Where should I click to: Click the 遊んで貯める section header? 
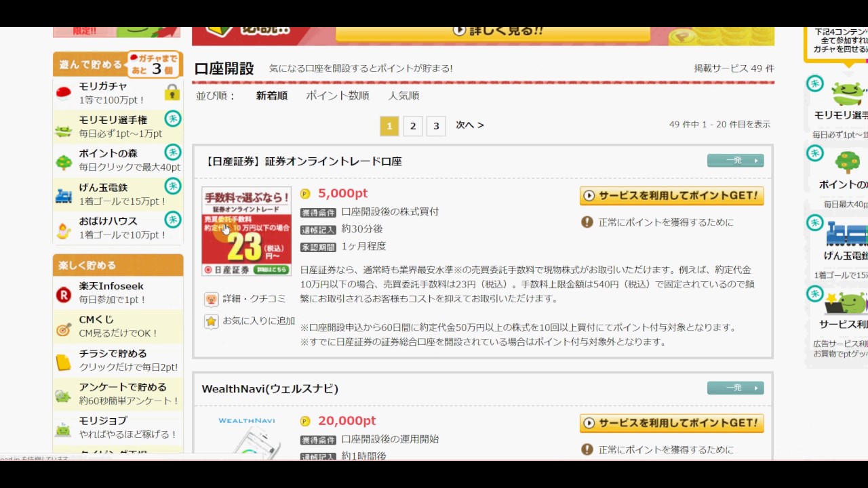click(x=90, y=65)
